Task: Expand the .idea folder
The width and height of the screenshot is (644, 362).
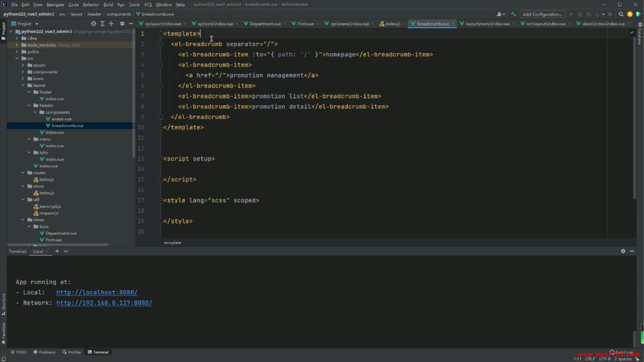Action: (x=17, y=38)
